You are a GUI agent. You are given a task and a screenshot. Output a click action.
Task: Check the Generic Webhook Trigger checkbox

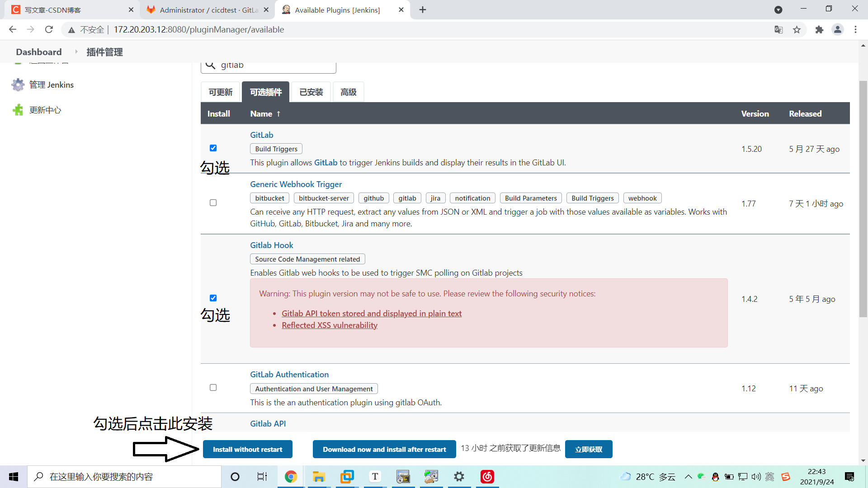pyautogui.click(x=213, y=202)
